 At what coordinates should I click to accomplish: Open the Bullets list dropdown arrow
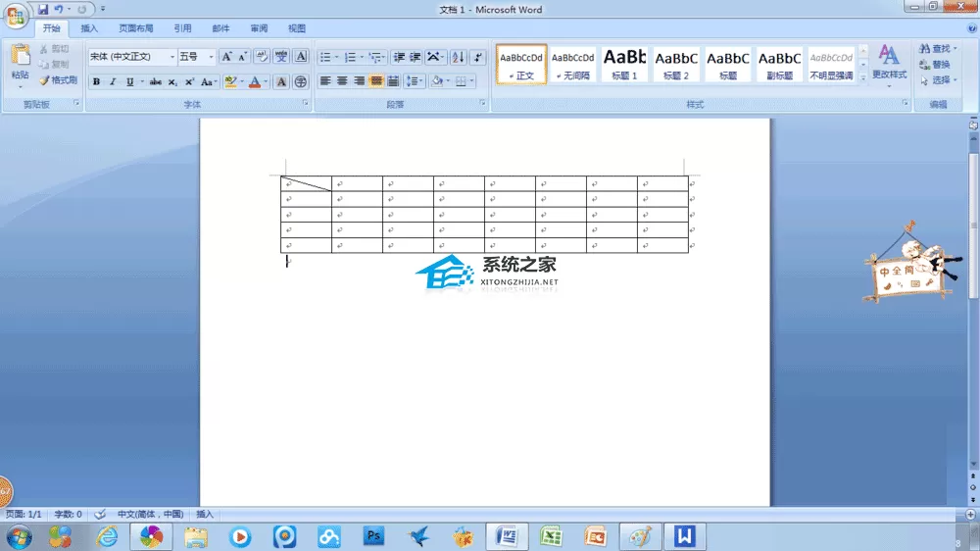pos(336,57)
